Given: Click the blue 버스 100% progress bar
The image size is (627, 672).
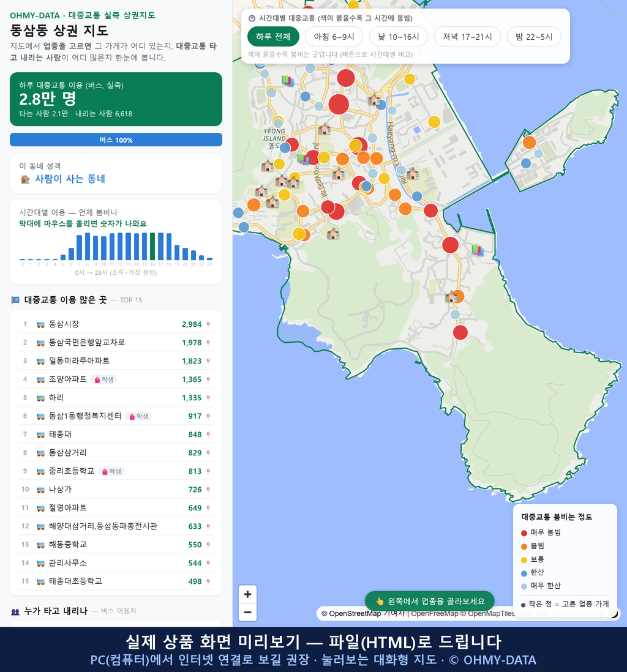Looking at the screenshot, I should click(x=116, y=140).
